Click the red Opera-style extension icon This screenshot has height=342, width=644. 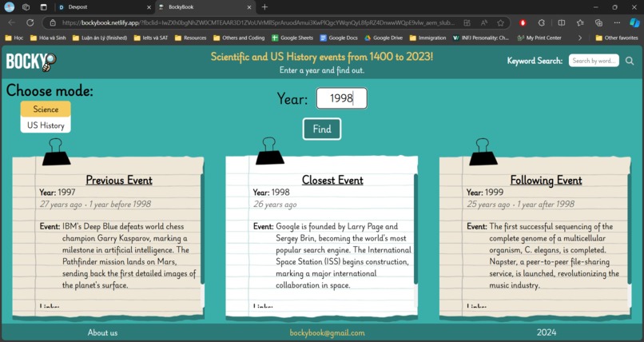coord(523,23)
